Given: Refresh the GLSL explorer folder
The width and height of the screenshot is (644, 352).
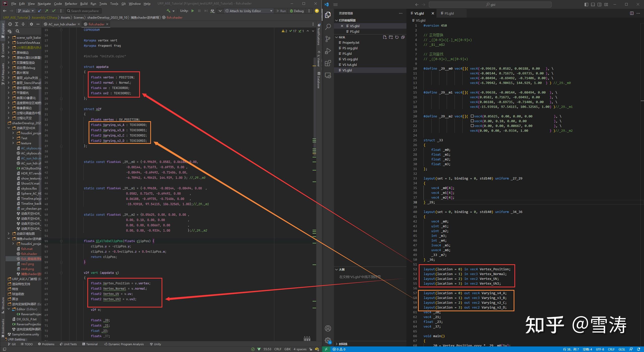Looking at the screenshot, I should point(397,37).
